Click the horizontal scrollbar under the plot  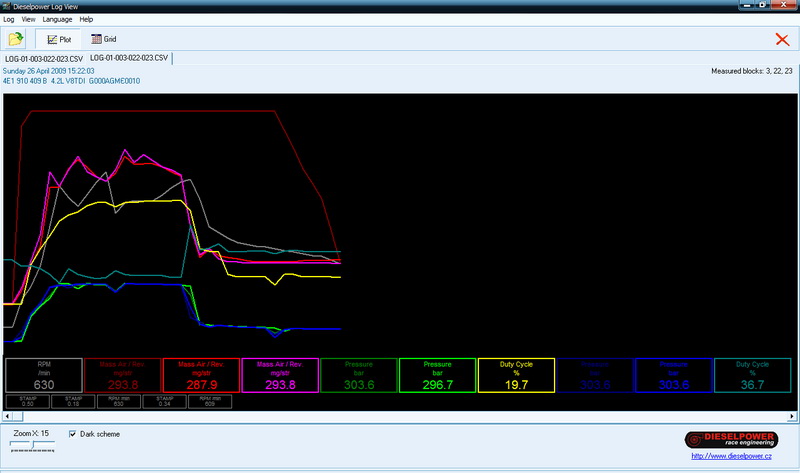pos(400,417)
